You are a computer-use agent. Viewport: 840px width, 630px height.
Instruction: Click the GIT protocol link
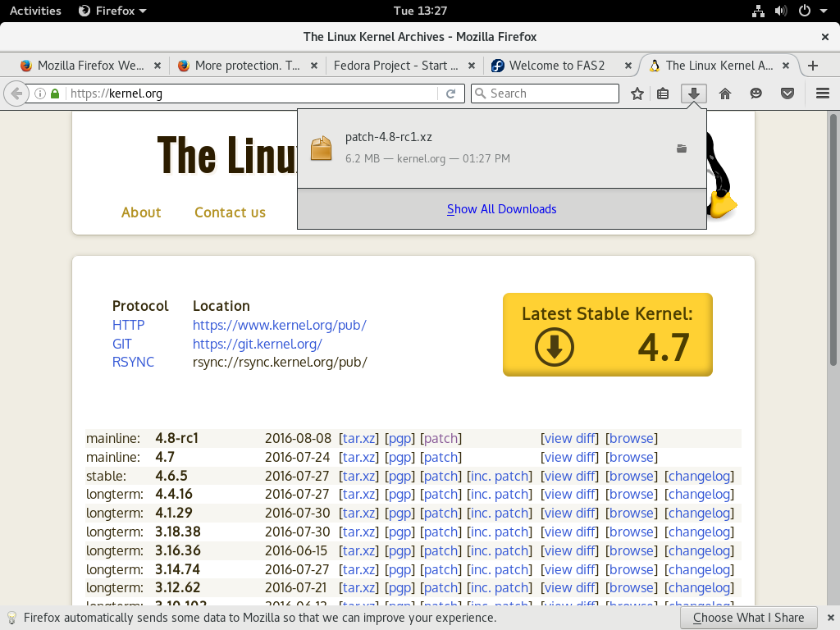[121, 344]
